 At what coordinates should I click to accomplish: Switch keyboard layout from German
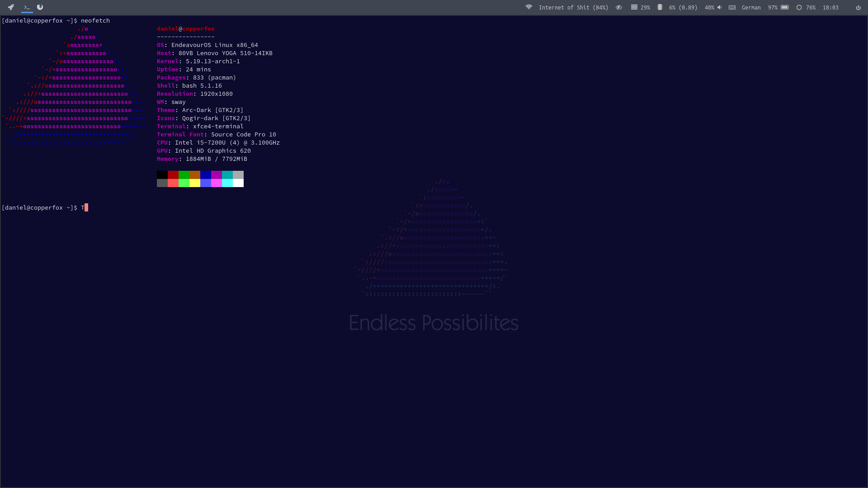coord(751,7)
